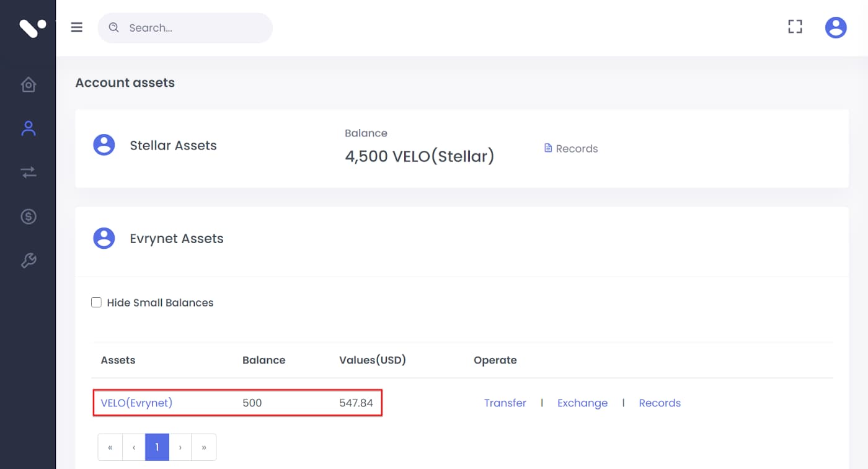Click the Evrynet Assets title
Screen dimensions: 868x469
pos(177,238)
